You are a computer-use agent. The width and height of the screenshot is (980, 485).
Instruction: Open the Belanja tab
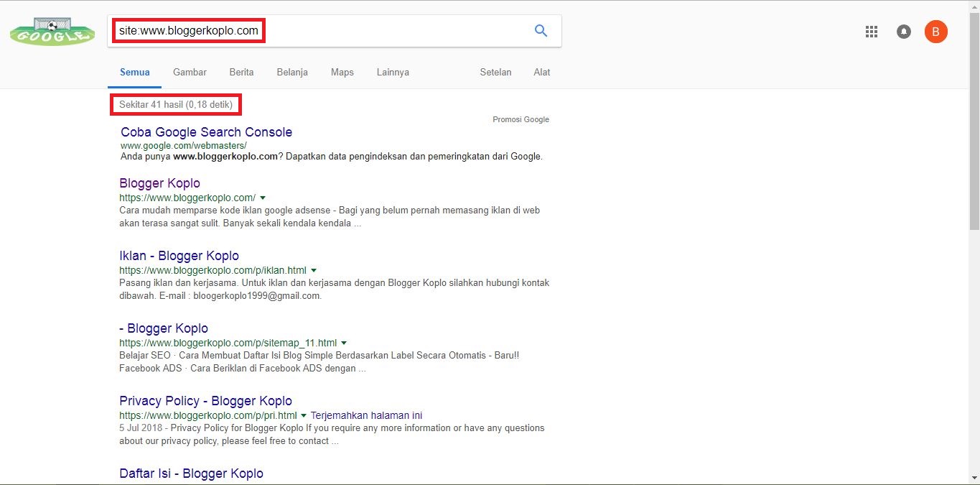pyautogui.click(x=292, y=72)
